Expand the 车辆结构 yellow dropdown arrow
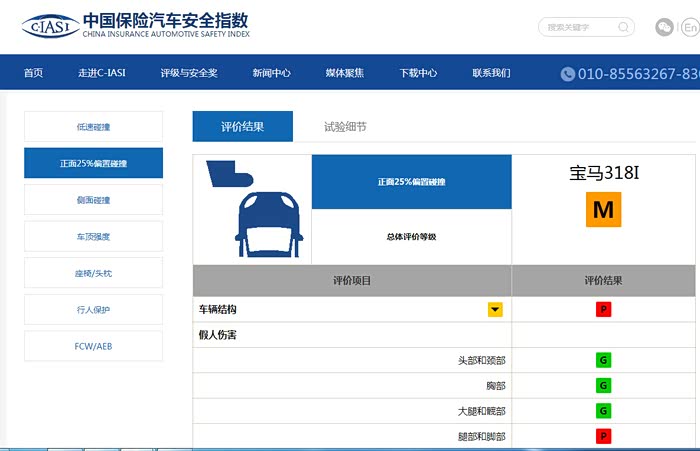The height and width of the screenshot is (451, 700). tap(495, 310)
